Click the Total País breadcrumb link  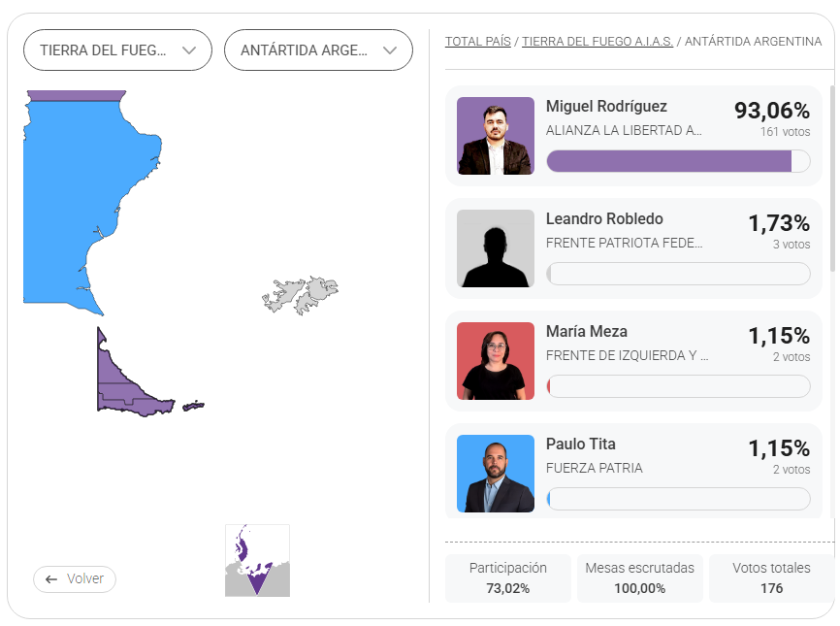pyautogui.click(x=478, y=42)
